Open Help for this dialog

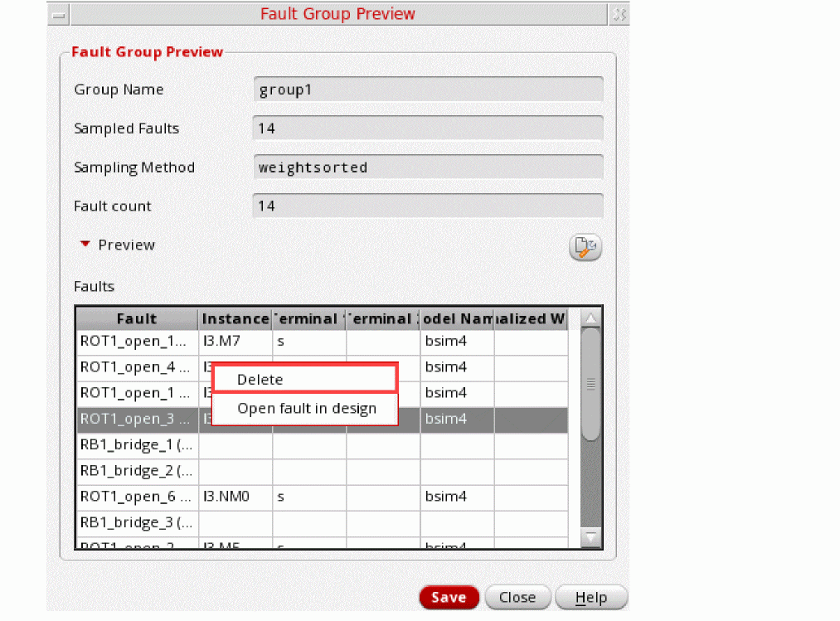pyautogui.click(x=591, y=598)
